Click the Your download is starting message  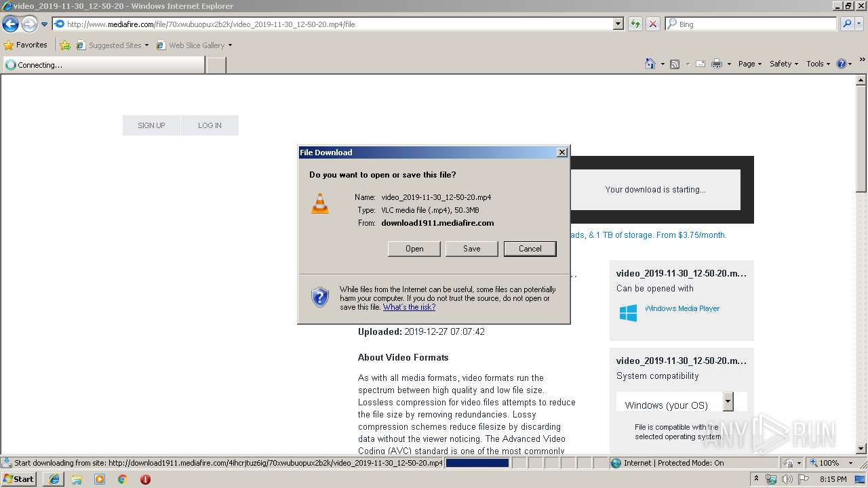coord(655,190)
